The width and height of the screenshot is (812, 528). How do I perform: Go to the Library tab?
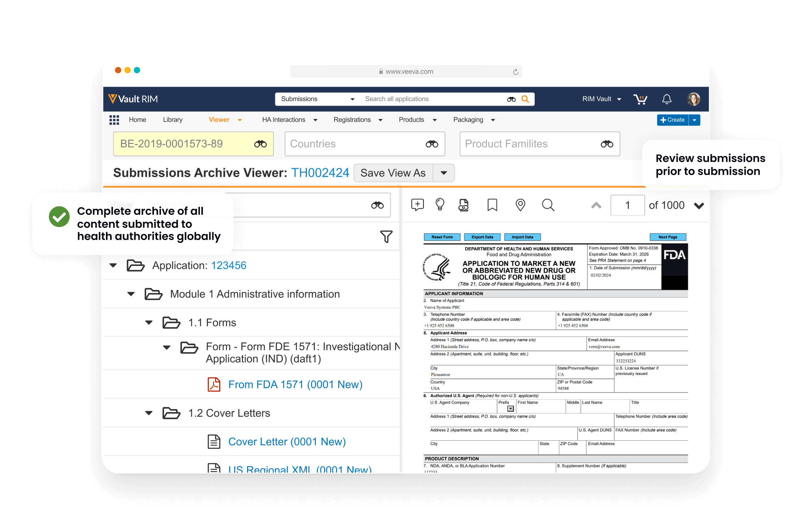[x=173, y=120]
